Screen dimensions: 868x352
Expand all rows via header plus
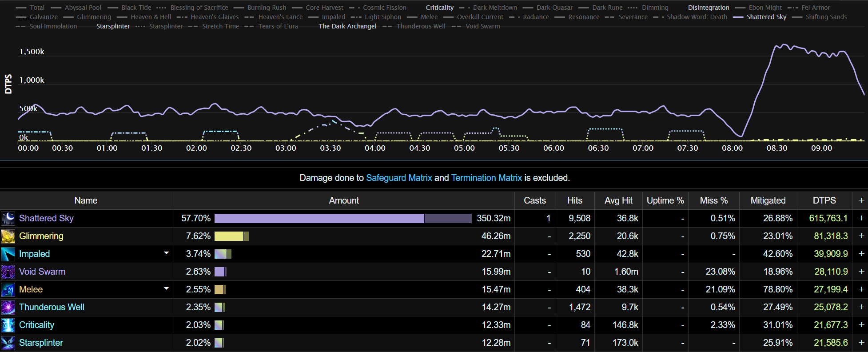click(x=861, y=200)
